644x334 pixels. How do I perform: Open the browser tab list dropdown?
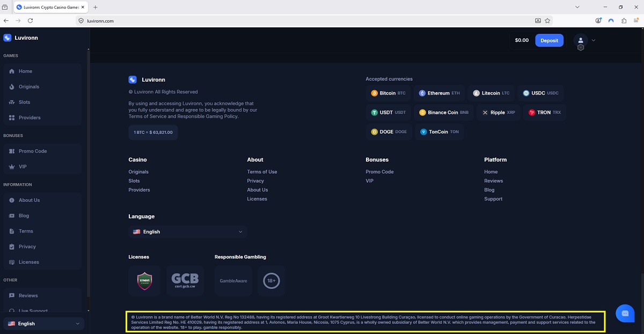tap(577, 7)
